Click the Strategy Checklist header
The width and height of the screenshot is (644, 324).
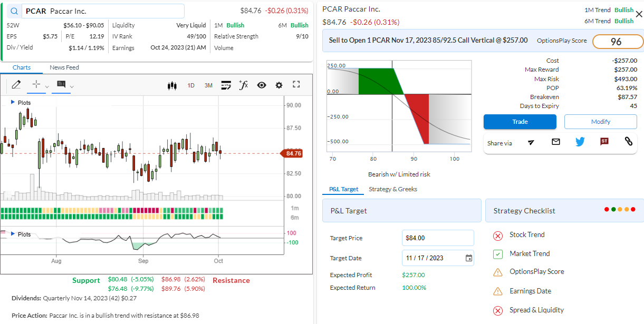coord(564,211)
